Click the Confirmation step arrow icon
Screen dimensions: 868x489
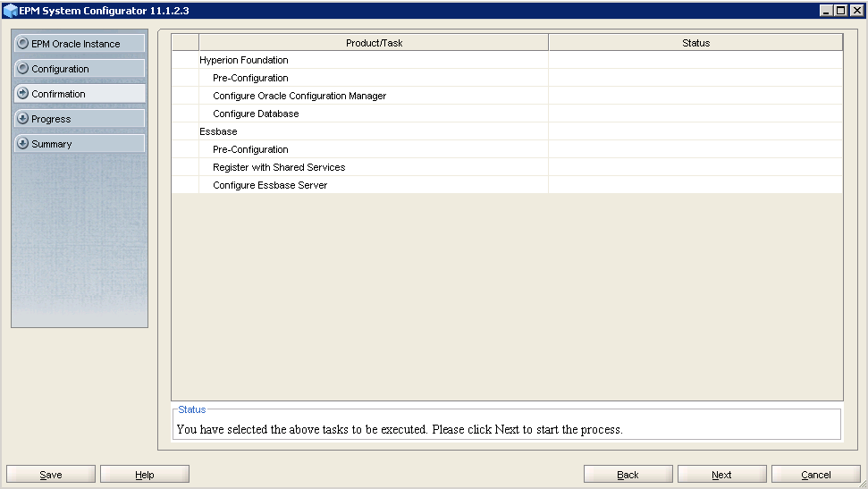(x=22, y=93)
